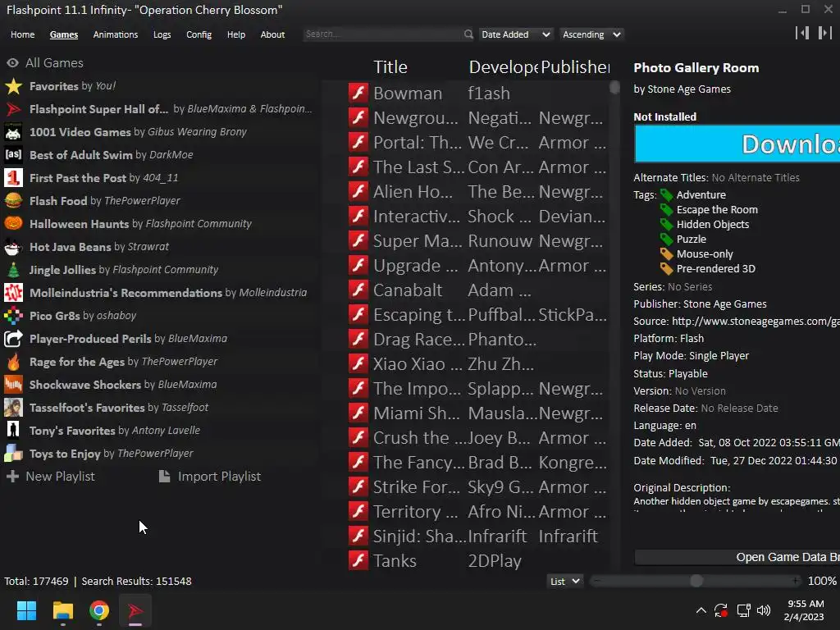Click the Pre-rendered 3D tag
Image resolution: width=840 pixels, height=630 pixels.
(x=715, y=269)
